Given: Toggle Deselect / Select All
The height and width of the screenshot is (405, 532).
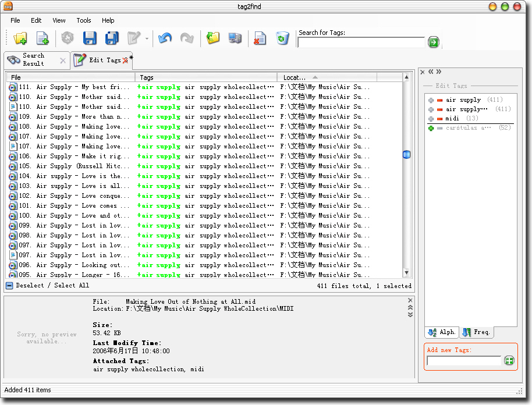Looking at the screenshot, I should pos(47,286).
